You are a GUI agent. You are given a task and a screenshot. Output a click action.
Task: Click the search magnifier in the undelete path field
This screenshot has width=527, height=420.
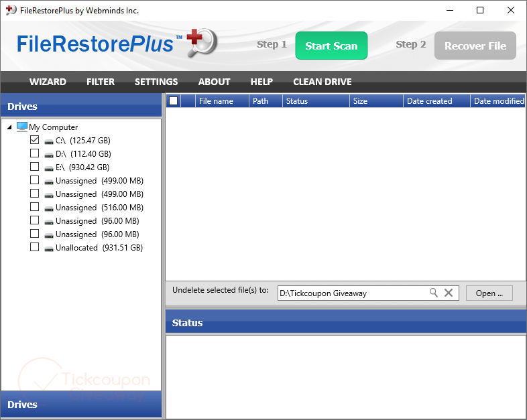pyautogui.click(x=434, y=293)
